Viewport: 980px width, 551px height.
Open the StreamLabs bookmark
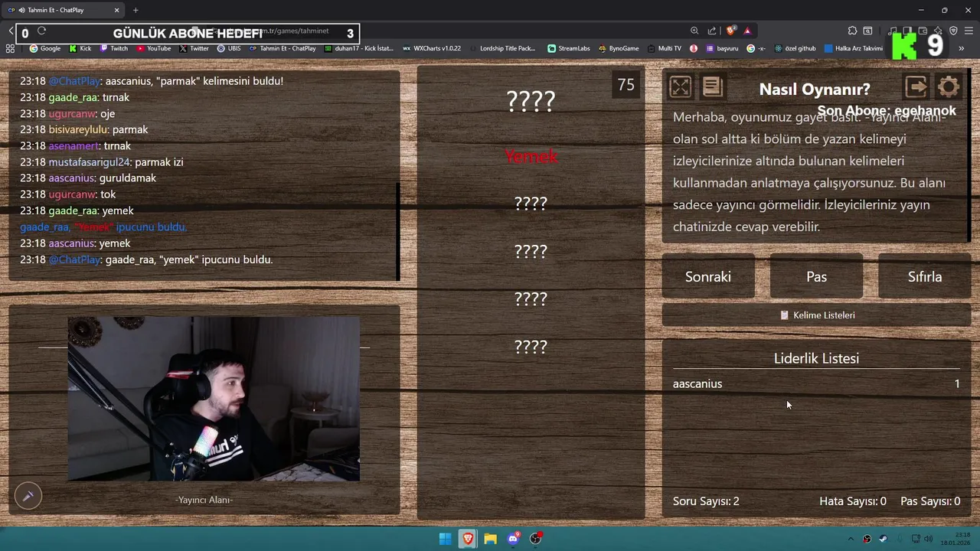[x=569, y=48]
